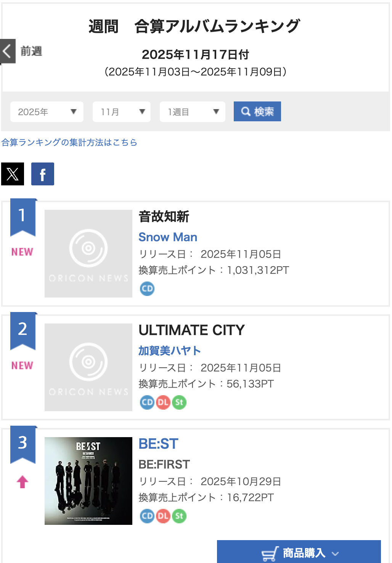Viewport: 392px width, 563px height.
Task: Open BE:ST album title link
Action: [159, 444]
